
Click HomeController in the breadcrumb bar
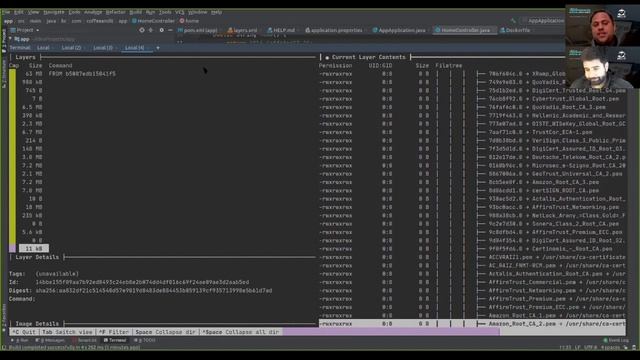click(153, 21)
